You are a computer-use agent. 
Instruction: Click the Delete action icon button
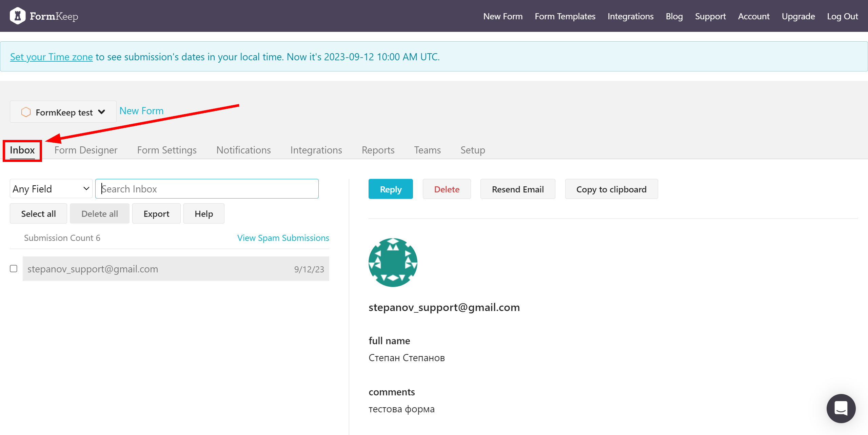(x=447, y=189)
